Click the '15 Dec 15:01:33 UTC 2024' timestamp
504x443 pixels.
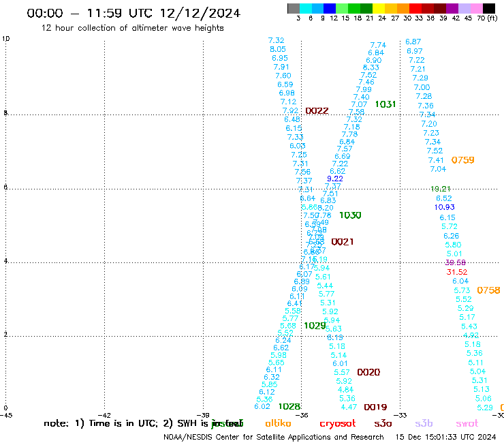point(445,437)
